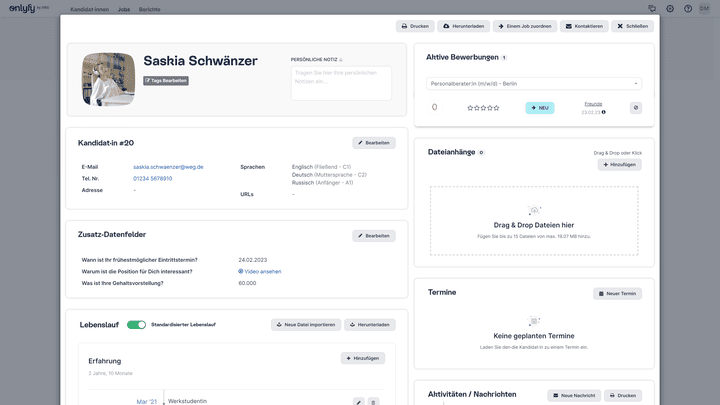
Task: Open the DM user avatar menu
Action: tap(704, 8)
